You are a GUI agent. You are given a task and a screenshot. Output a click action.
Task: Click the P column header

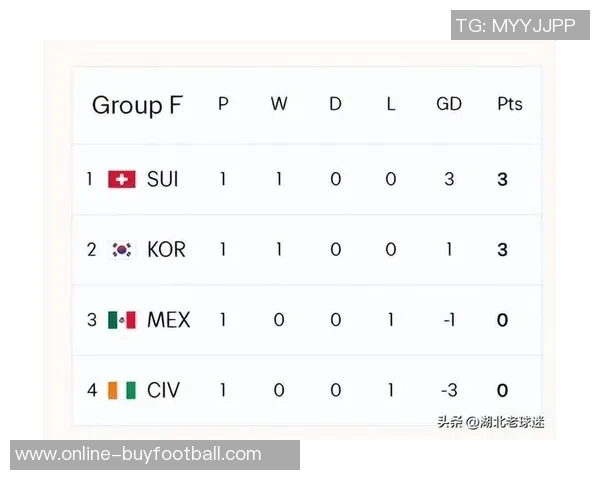223,104
